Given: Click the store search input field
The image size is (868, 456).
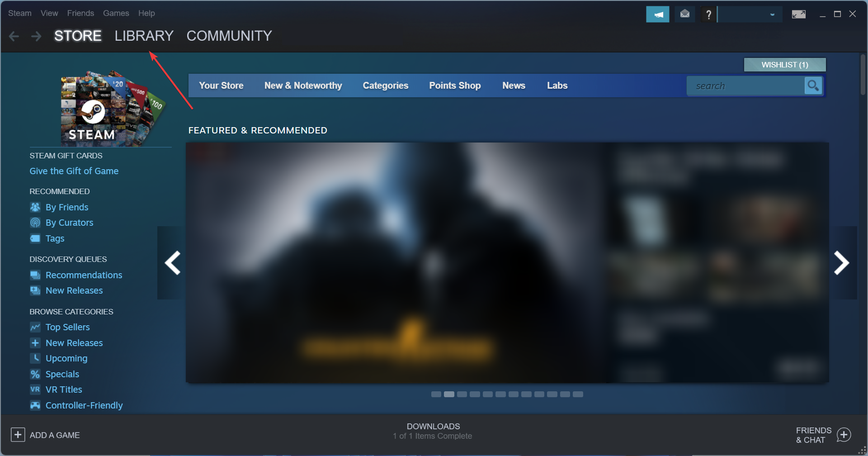Looking at the screenshot, I should click(745, 86).
